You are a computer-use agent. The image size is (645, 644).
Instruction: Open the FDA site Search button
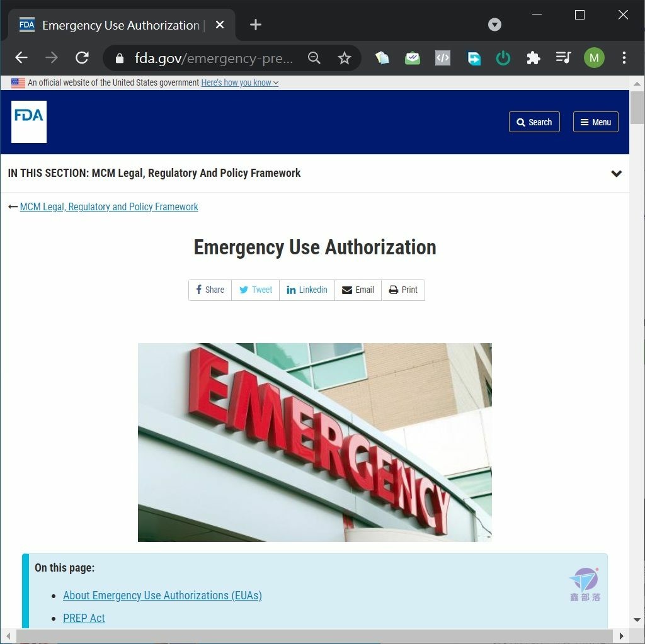[x=534, y=121]
